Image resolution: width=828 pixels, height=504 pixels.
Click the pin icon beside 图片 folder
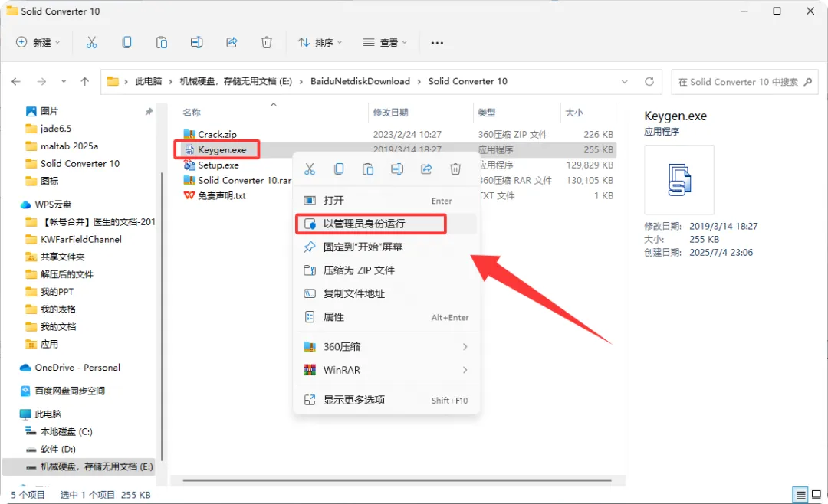click(149, 111)
